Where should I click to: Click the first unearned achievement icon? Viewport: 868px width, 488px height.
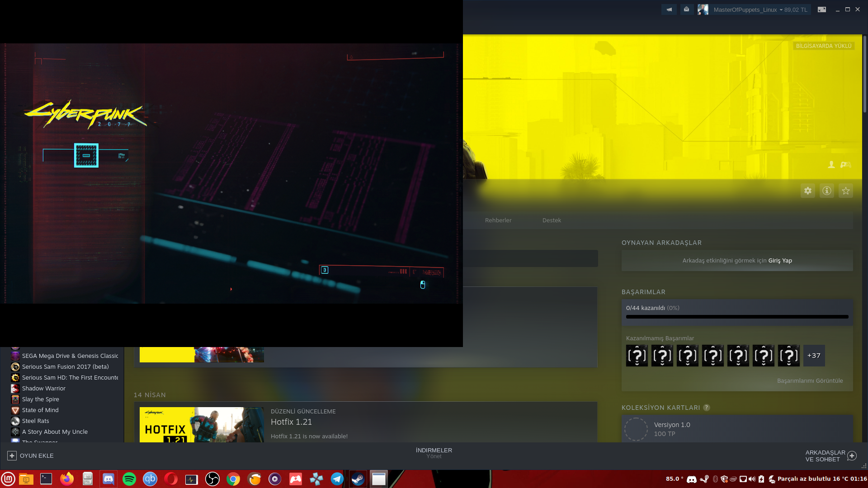click(x=637, y=356)
